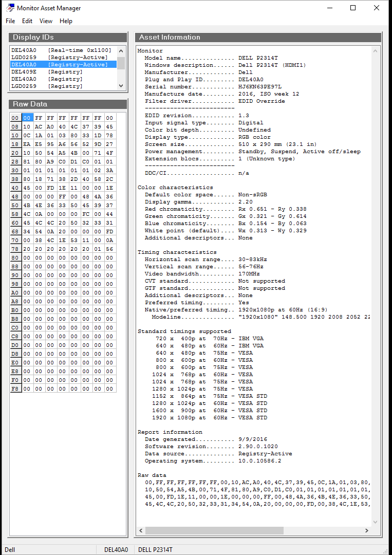Close the Monitor Asset Manager window
The width and height of the screenshot is (392, 555).
(x=377, y=8)
